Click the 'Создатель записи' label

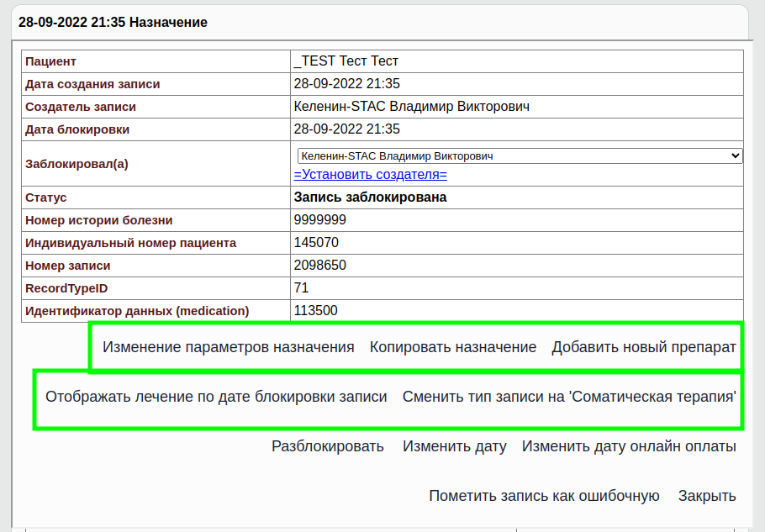[x=81, y=107]
